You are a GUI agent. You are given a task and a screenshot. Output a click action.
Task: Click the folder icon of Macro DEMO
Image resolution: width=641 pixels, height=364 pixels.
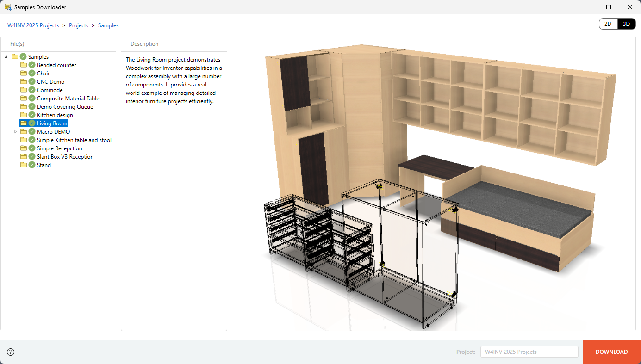24,132
